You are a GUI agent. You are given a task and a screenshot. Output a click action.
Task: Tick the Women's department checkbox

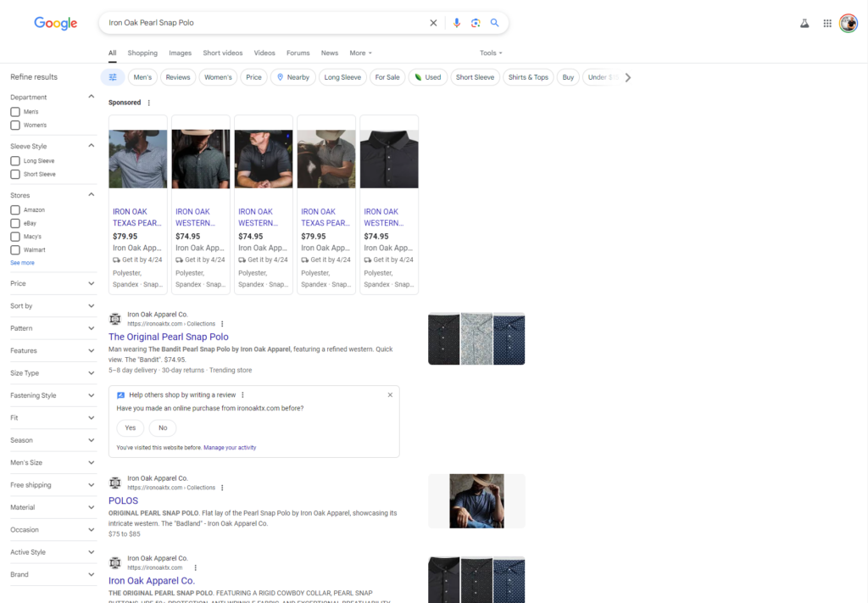coord(15,126)
